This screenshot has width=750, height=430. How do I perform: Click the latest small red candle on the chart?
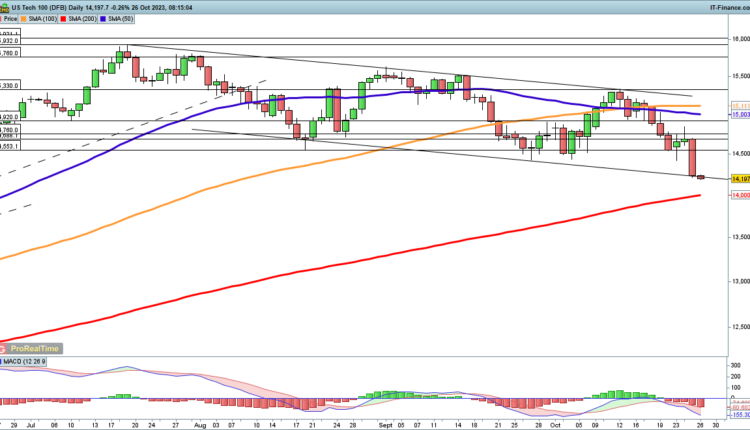coord(700,177)
